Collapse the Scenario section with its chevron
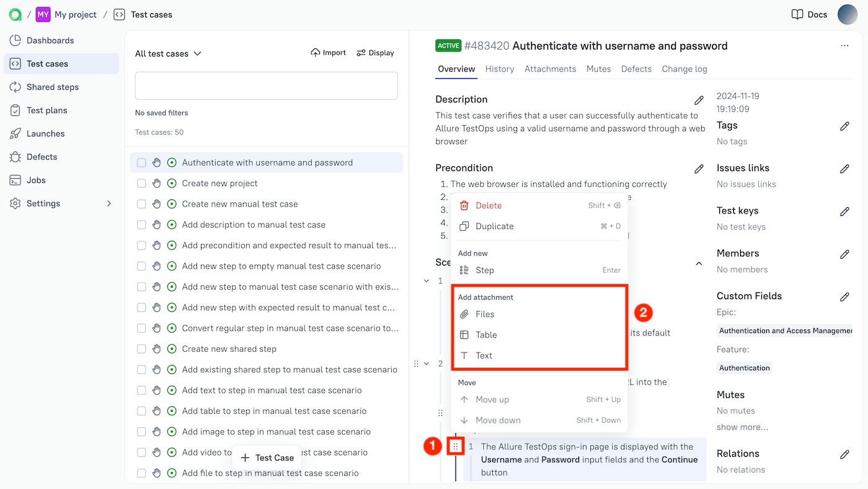868x489 pixels. click(x=699, y=262)
